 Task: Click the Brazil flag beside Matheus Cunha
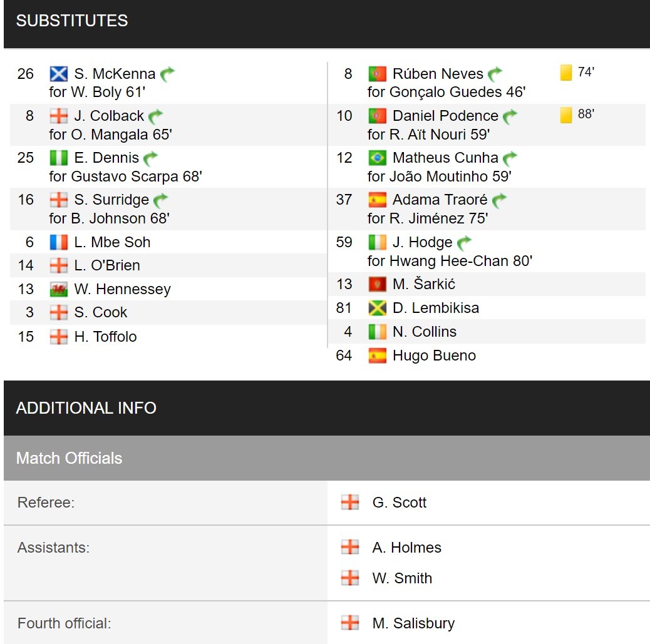[x=377, y=158]
